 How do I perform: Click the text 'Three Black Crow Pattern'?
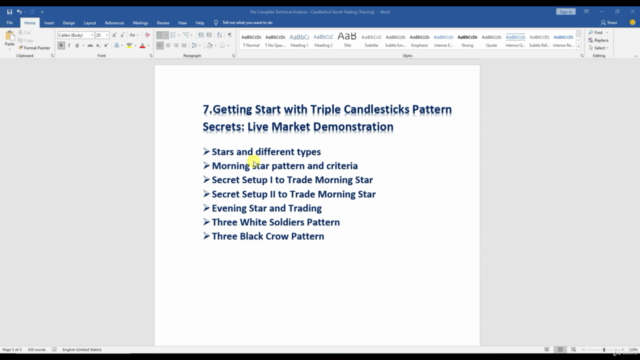point(268,236)
